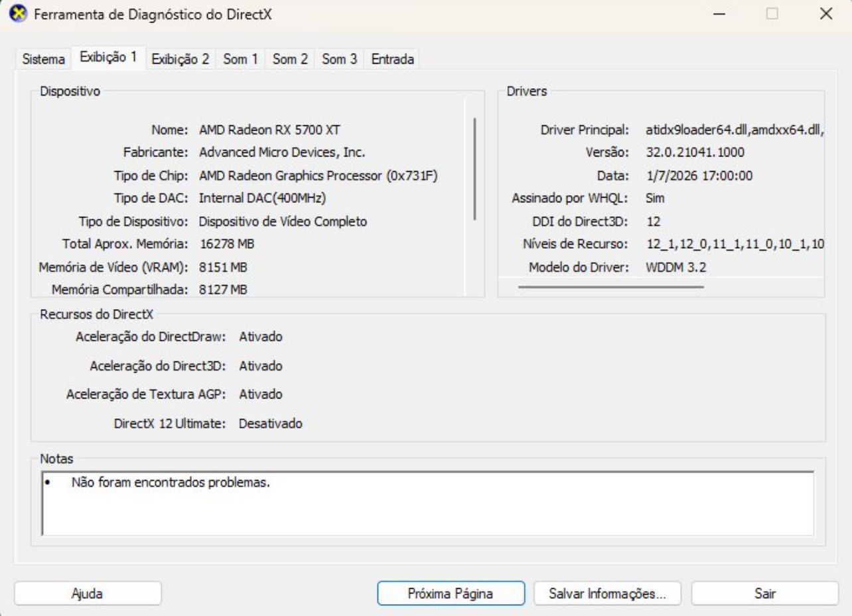Viewport: 852px width, 616px height.
Task: Click the driver version 32.0.21041.1000 value
Action: [x=695, y=153]
